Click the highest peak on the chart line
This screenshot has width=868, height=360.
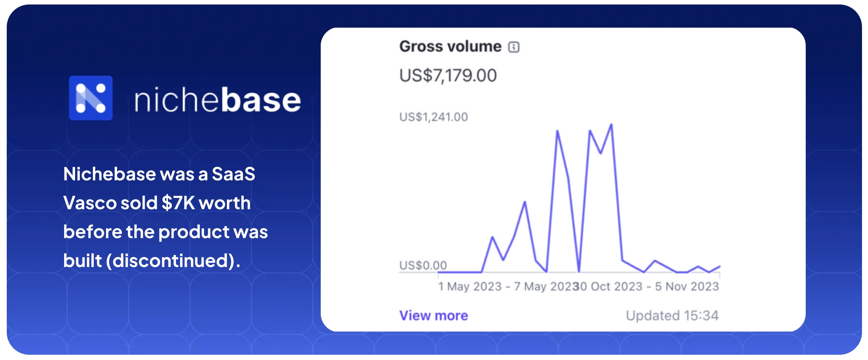(x=611, y=125)
